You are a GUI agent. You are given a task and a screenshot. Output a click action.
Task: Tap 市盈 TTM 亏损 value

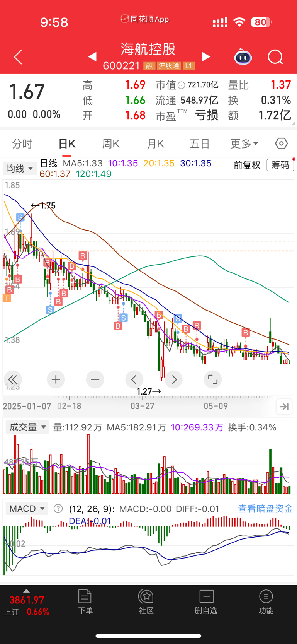tap(207, 115)
